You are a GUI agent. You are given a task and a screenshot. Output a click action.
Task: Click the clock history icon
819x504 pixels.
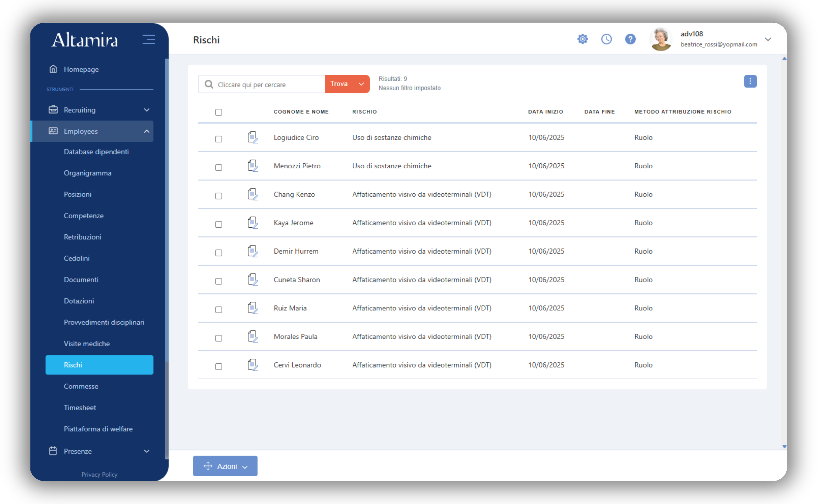point(606,39)
